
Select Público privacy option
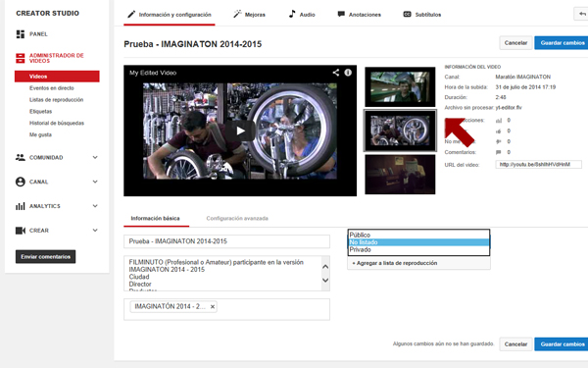click(418, 235)
